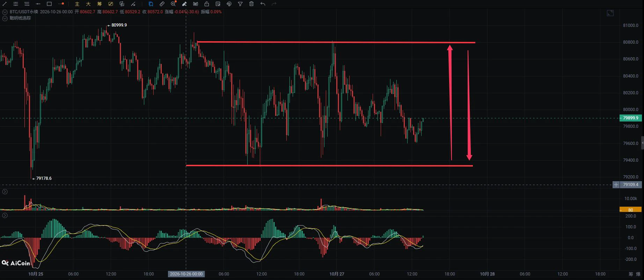
Task: Select the eraser tool in toolbar
Action: (184, 4)
